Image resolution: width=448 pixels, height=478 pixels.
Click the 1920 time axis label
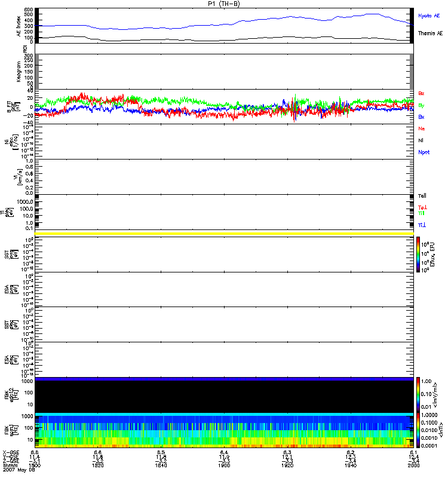[287, 465]
